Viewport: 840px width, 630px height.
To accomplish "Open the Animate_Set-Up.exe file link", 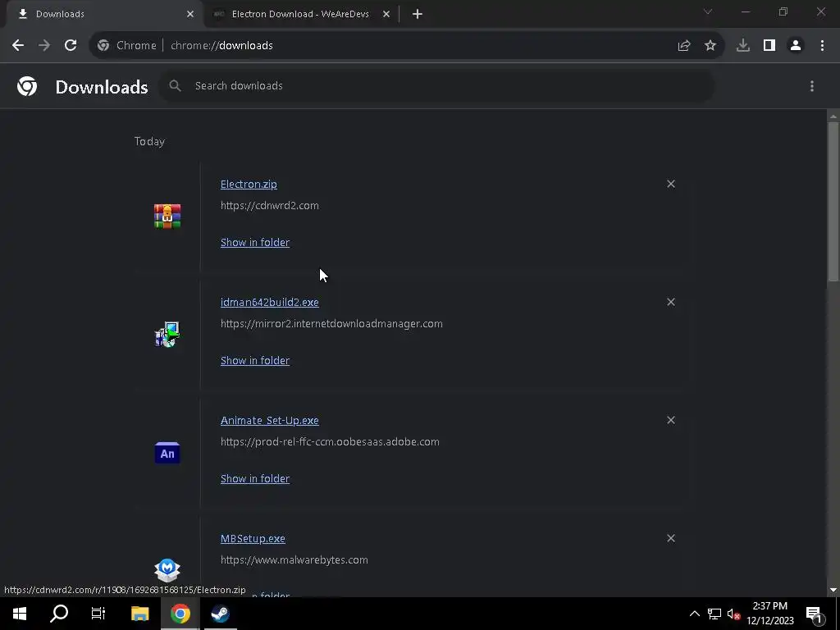I will click(x=269, y=421).
